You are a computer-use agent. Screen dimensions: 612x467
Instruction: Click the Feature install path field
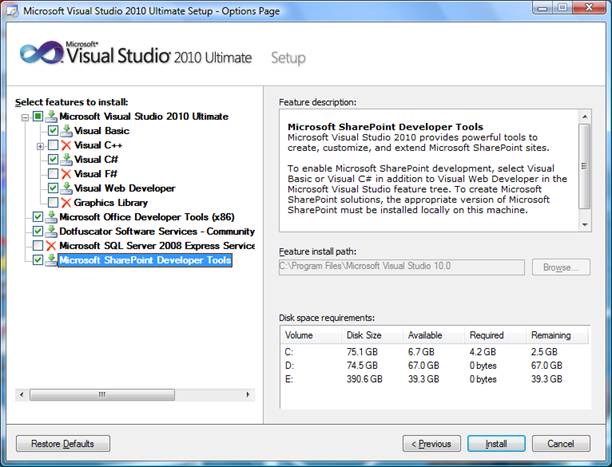[402, 267]
